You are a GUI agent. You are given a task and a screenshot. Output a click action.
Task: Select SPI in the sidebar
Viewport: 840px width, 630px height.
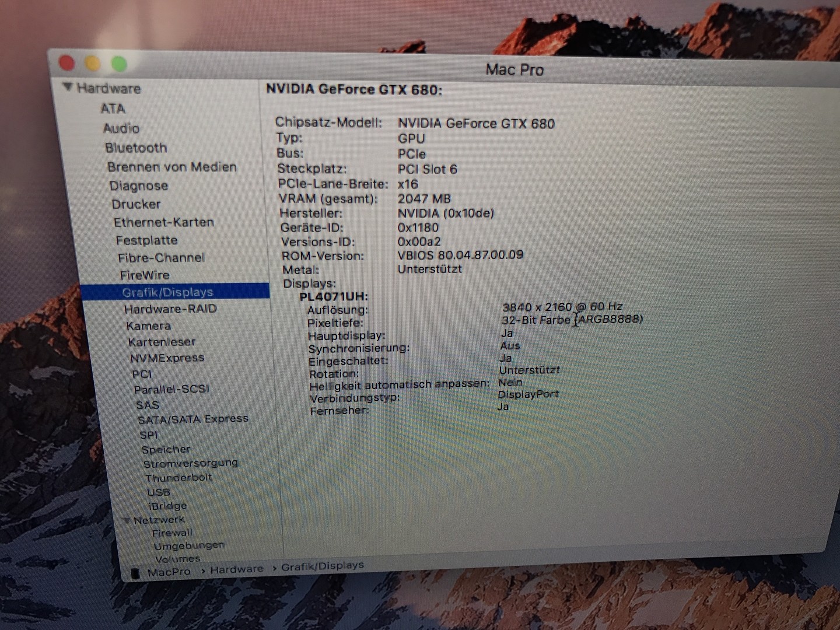149,435
